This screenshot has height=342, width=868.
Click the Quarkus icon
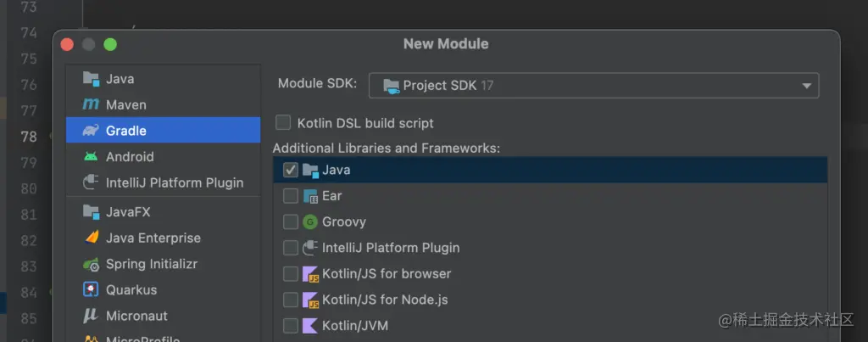click(x=91, y=289)
